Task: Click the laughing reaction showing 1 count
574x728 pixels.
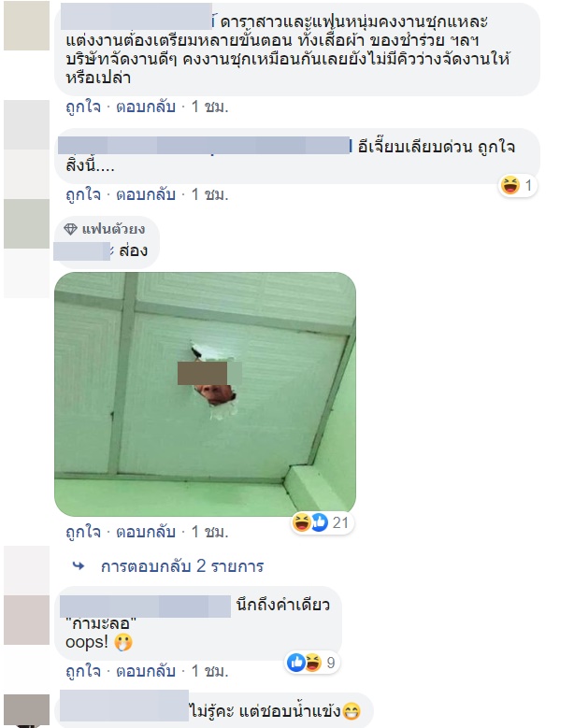Action: point(509,186)
